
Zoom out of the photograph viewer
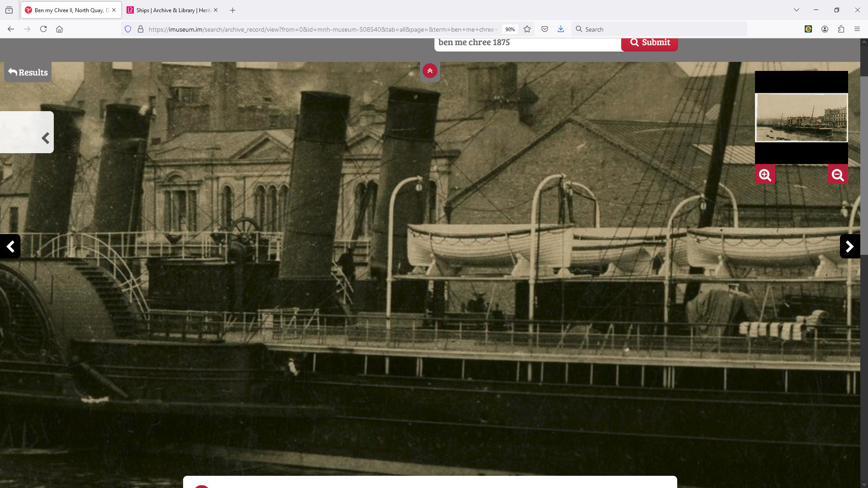pyautogui.click(x=838, y=174)
